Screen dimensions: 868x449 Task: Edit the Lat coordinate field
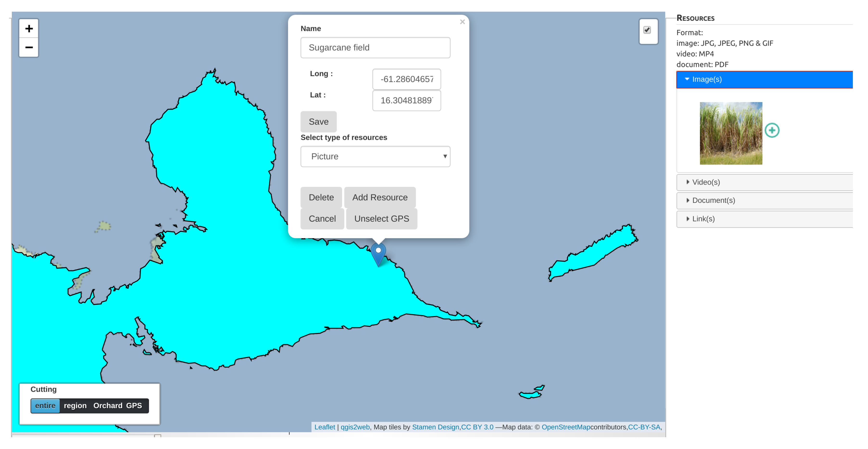point(406,101)
